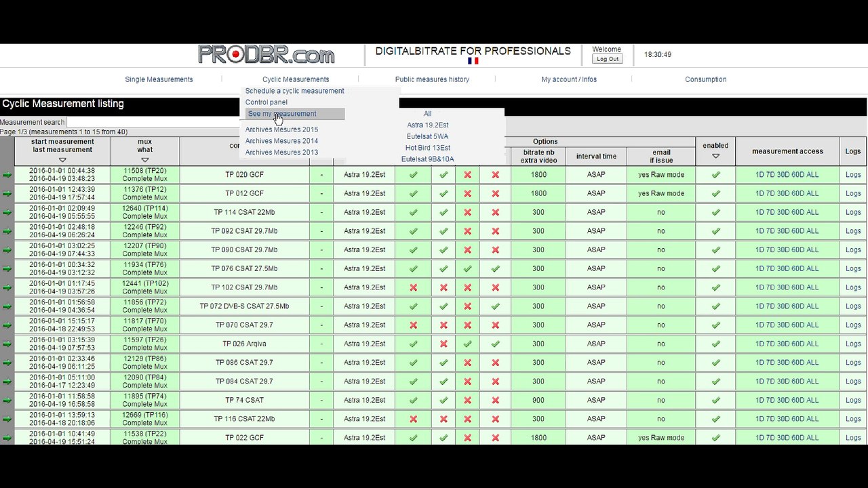Open the Consumption page
The width and height of the screenshot is (868, 488).
pyautogui.click(x=705, y=79)
